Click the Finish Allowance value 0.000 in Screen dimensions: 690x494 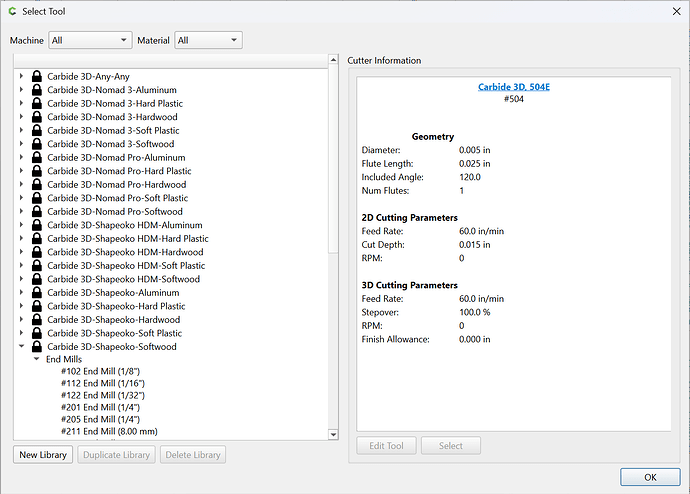[474, 339]
